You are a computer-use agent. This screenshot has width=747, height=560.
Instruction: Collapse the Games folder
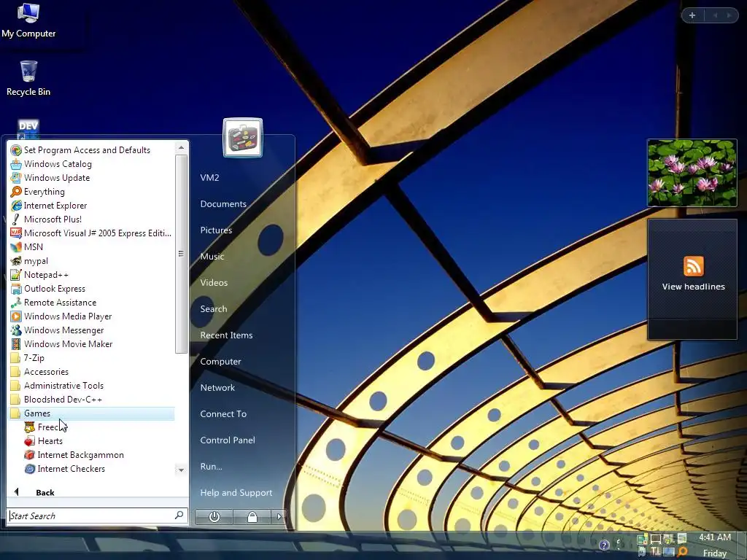pyautogui.click(x=91, y=413)
